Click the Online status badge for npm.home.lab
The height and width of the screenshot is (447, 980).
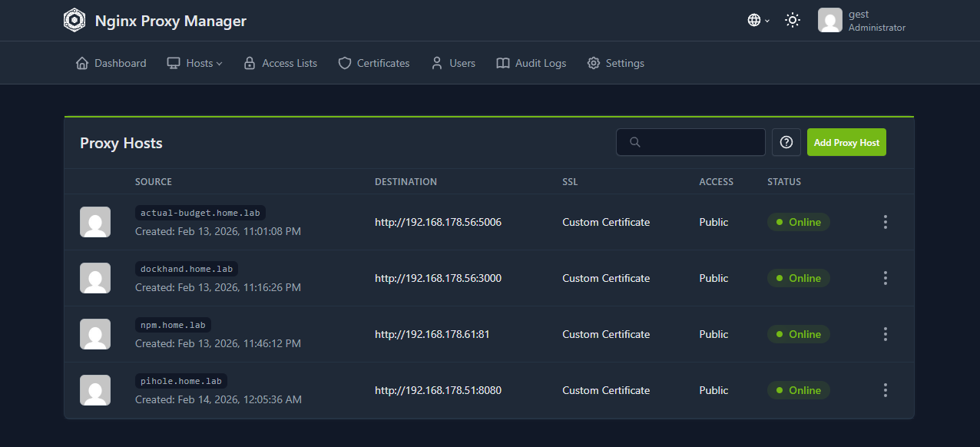point(798,334)
